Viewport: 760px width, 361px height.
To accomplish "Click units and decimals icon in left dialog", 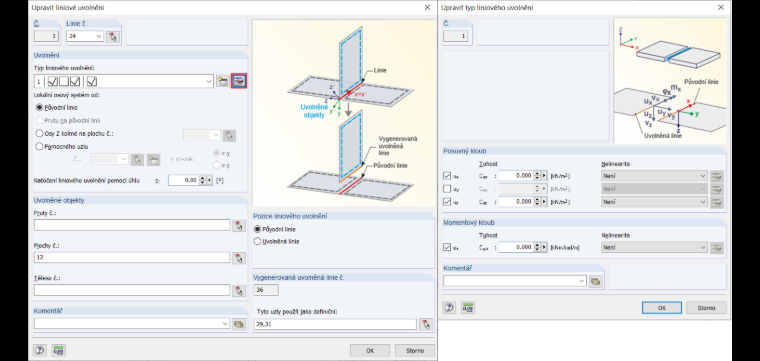I will tap(58, 350).
